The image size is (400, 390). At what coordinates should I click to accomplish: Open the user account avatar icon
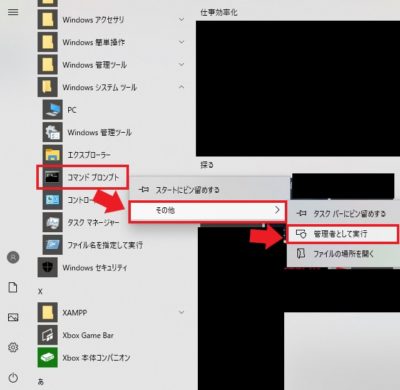13,257
